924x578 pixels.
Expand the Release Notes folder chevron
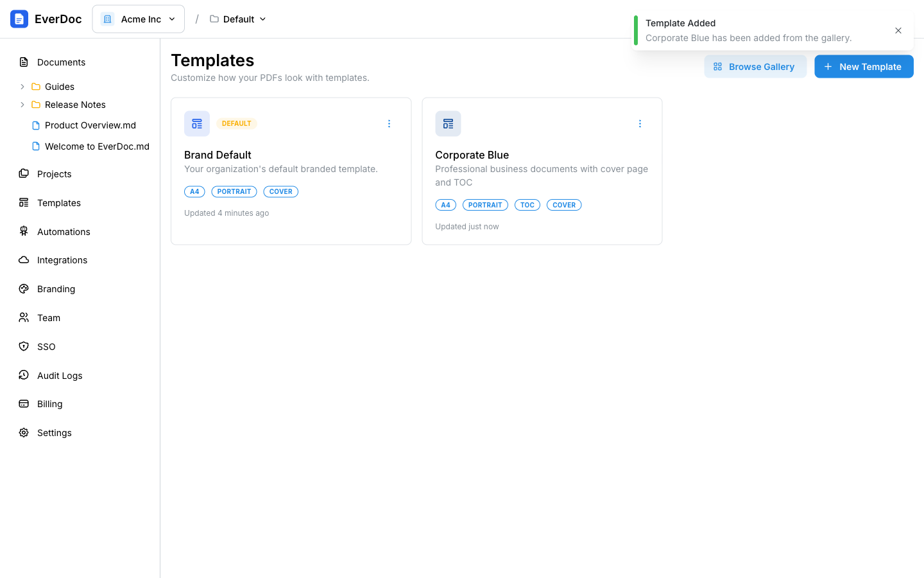pos(22,105)
